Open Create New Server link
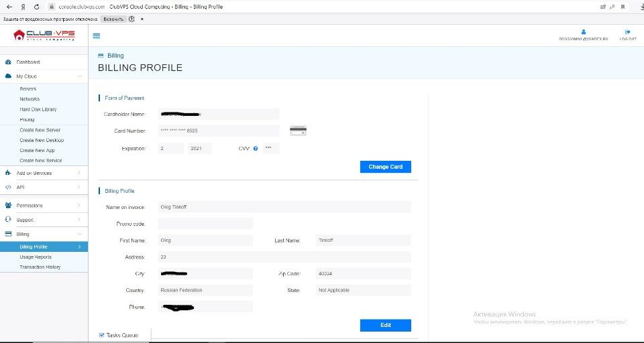Image resolution: width=644 pixels, height=343 pixels. click(40, 130)
